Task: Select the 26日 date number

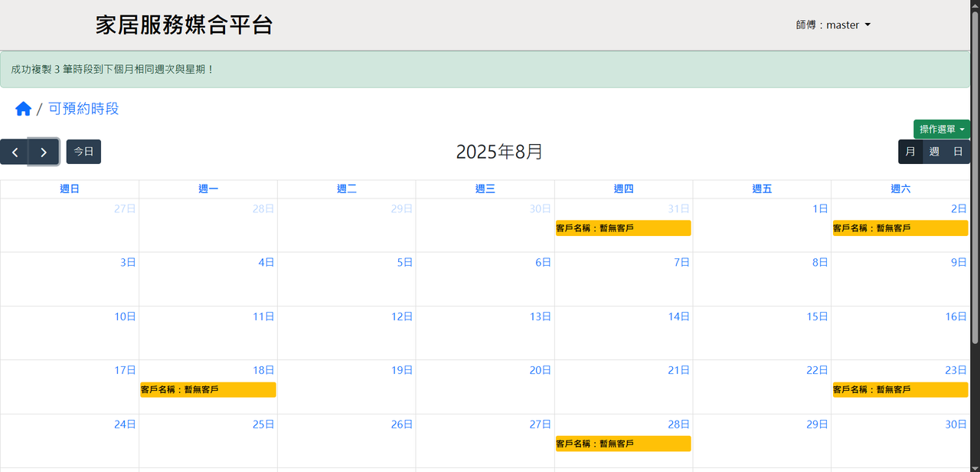Action: [402, 424]
